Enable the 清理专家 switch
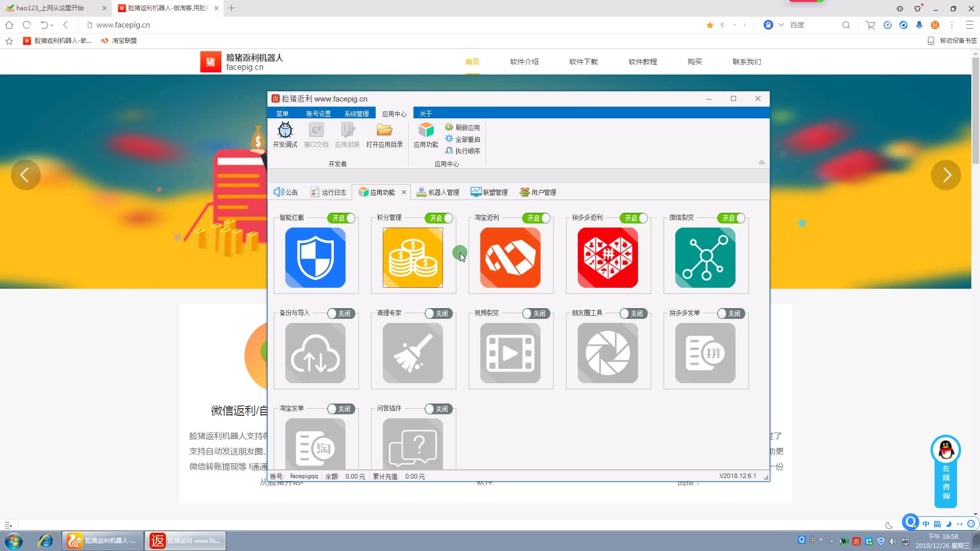 pos(439,313)
